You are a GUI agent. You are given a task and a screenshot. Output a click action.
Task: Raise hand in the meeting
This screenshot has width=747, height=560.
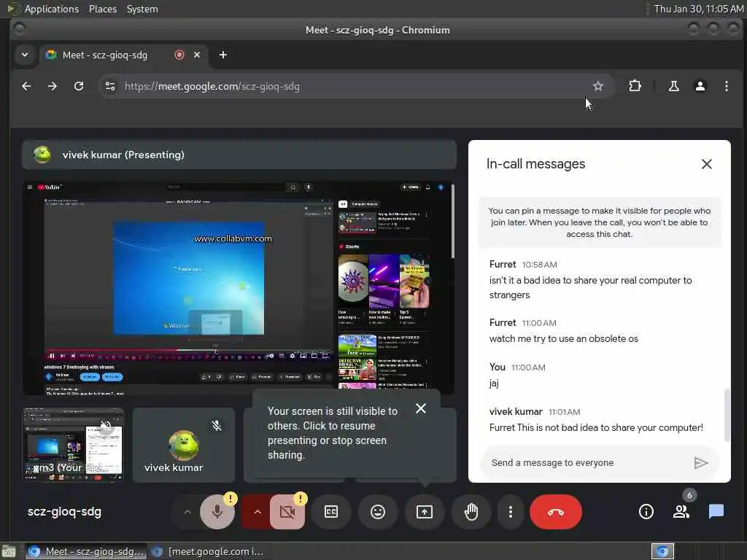[x=471, y=512]
